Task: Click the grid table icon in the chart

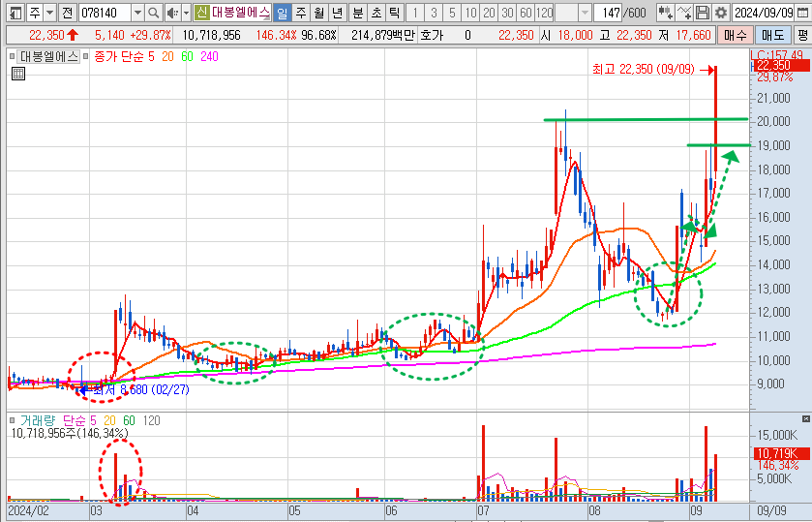Action: pyautogui.click(x=18, y=74)
